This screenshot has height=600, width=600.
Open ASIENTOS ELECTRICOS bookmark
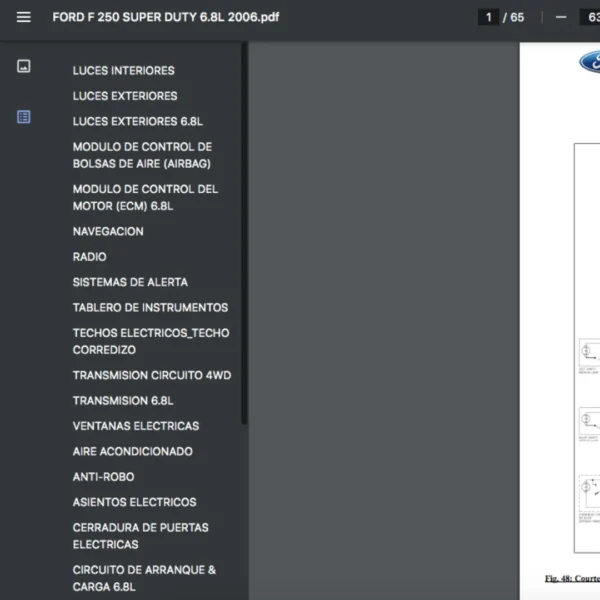point(135,502)
